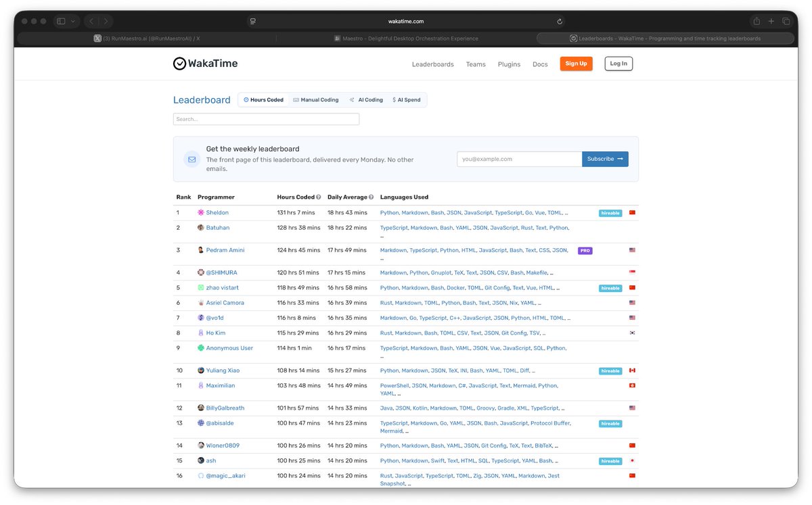The image size is (812, 505).
Task: Switch to the RunMaestro.ai X tab
Action: [146, 39]
